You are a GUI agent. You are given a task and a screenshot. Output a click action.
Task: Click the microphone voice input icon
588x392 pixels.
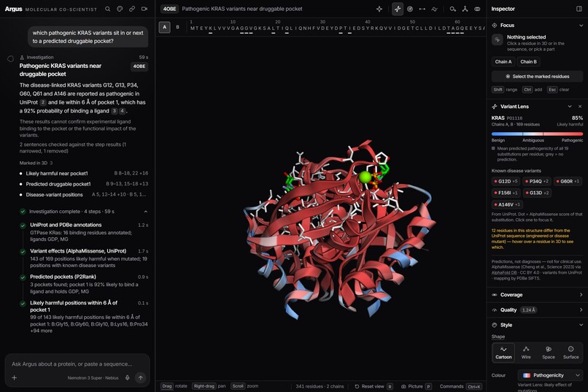(x=128, y=377)
